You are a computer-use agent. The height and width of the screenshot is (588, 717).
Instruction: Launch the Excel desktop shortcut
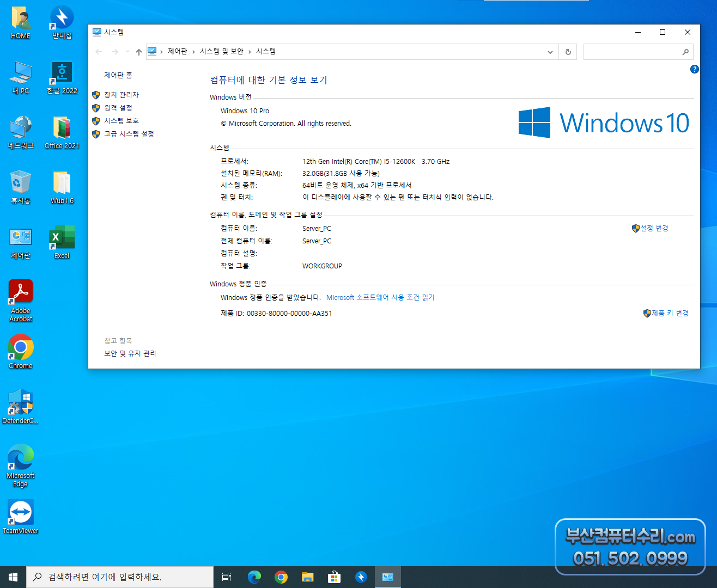click(62, 242)
